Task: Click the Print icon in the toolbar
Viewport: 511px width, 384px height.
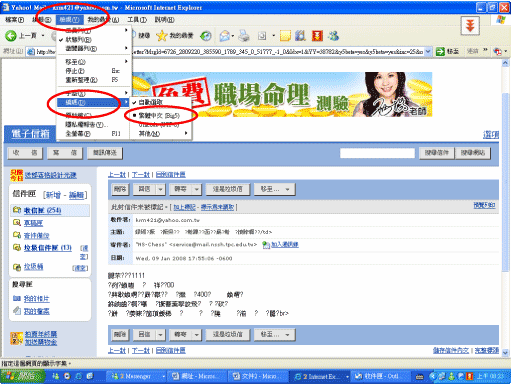Action: [244, 36]
